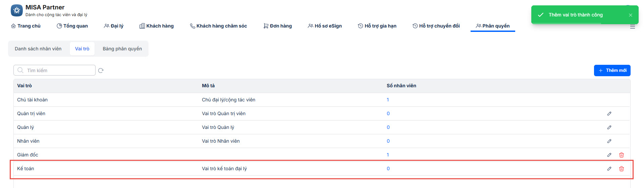The image size is (644, 188).
Task: Click the pencil icon for Nhân viên
Action: point(609,141)
